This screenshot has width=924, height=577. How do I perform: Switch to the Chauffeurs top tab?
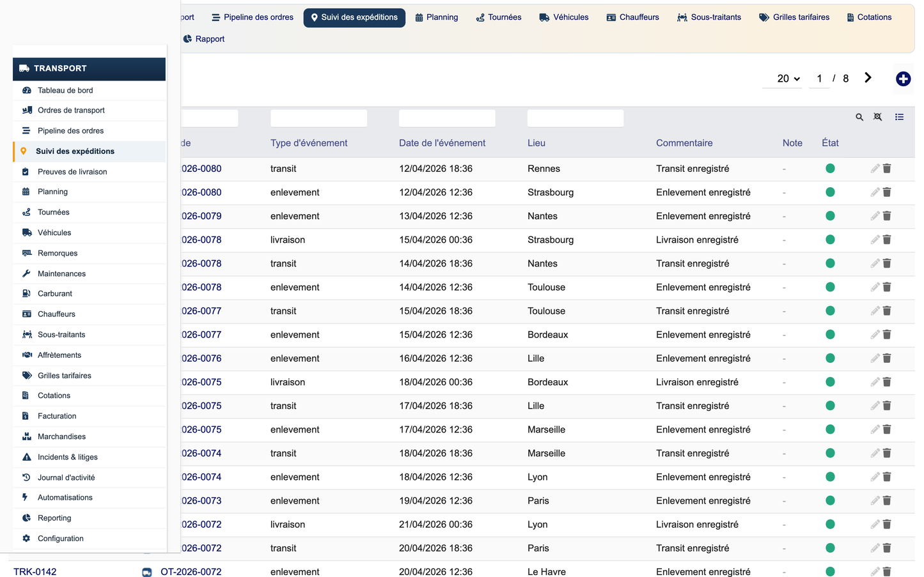coord(632,17)
